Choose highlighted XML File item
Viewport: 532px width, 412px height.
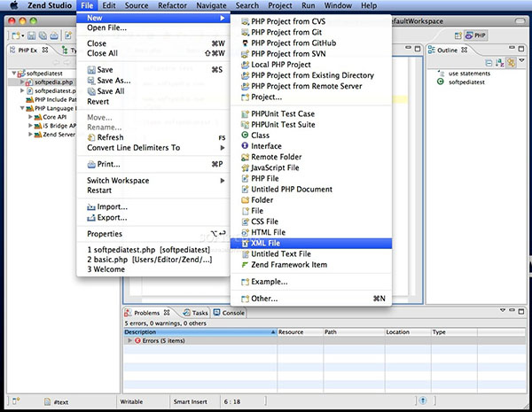pyautogui.click(x=311, y=243)
